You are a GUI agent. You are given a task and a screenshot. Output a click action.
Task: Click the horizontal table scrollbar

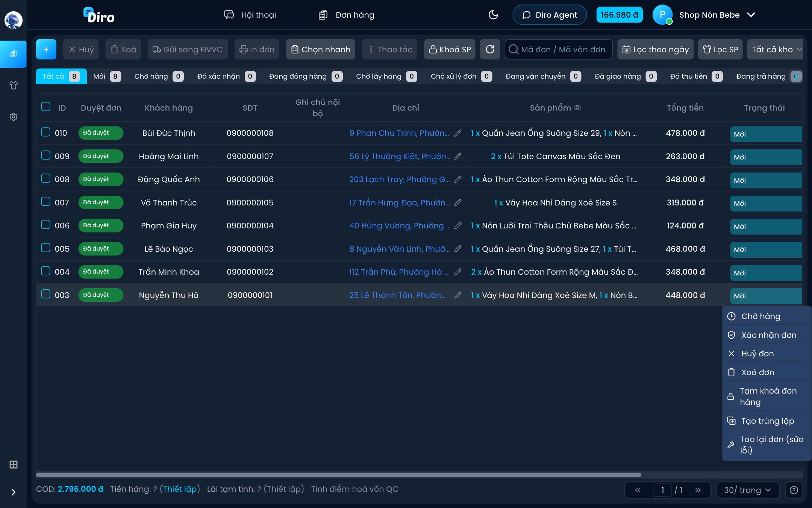[338, 475]
